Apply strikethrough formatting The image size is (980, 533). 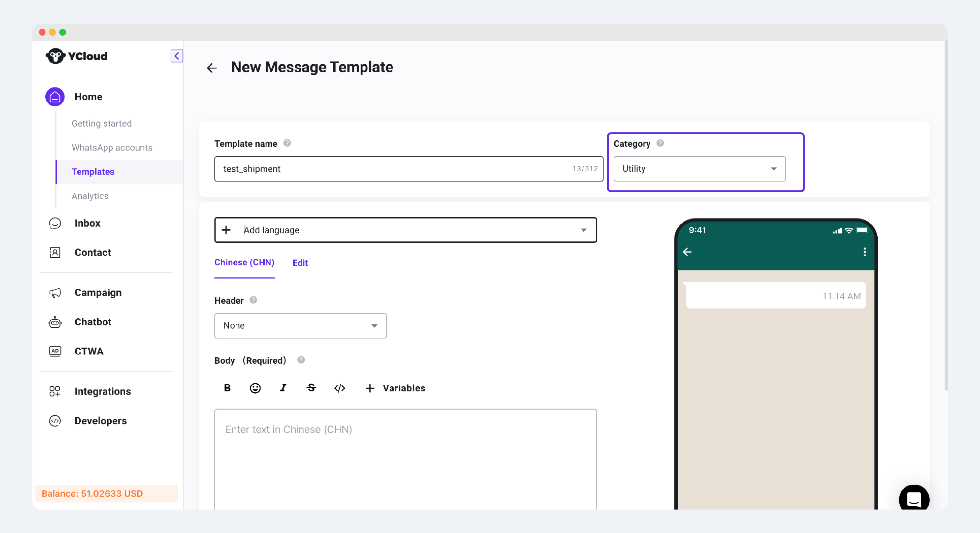[x=311, y=388]
